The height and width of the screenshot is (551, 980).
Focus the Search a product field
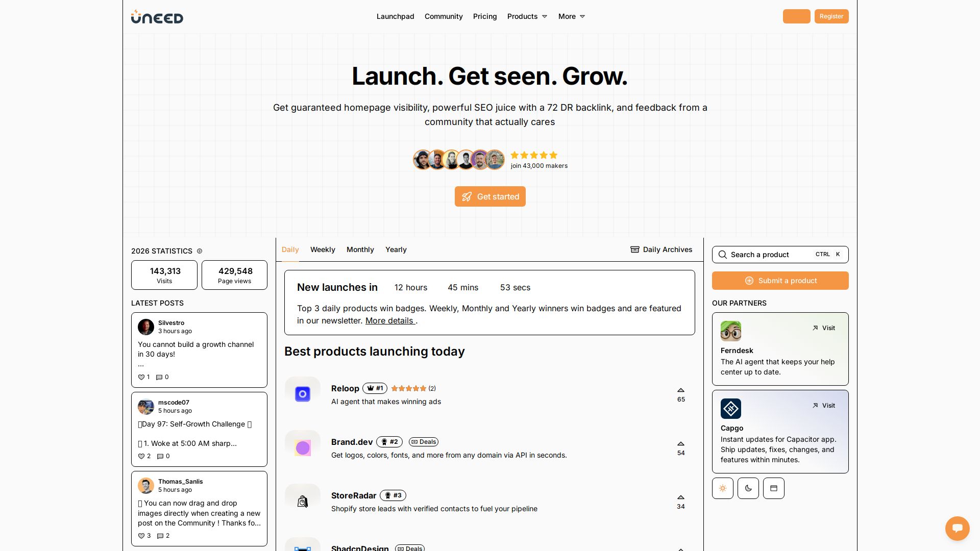pos(766,255)
